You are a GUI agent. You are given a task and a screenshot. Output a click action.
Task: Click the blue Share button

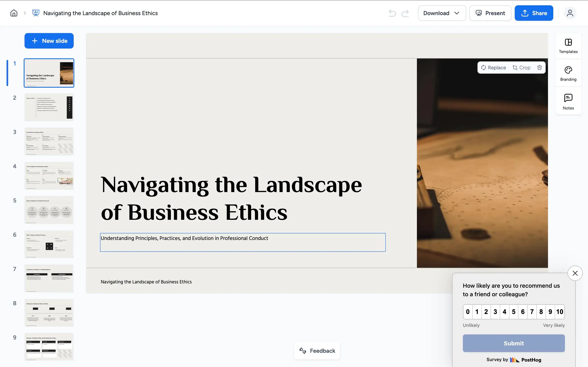pyautogui.click(x=533, y=13)
